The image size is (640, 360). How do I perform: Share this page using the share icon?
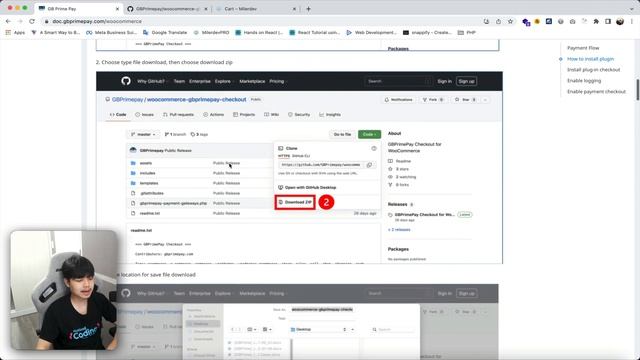point(498,21)
